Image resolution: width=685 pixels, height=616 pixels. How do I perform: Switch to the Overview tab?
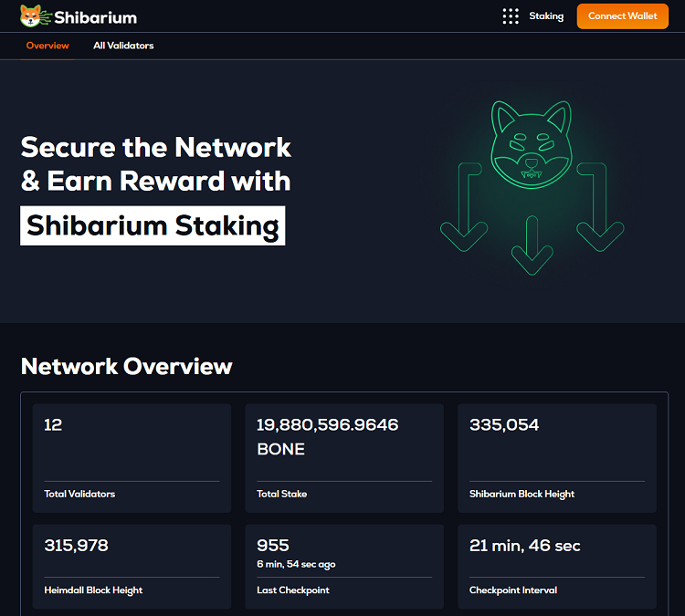click(x=47, y=46)
